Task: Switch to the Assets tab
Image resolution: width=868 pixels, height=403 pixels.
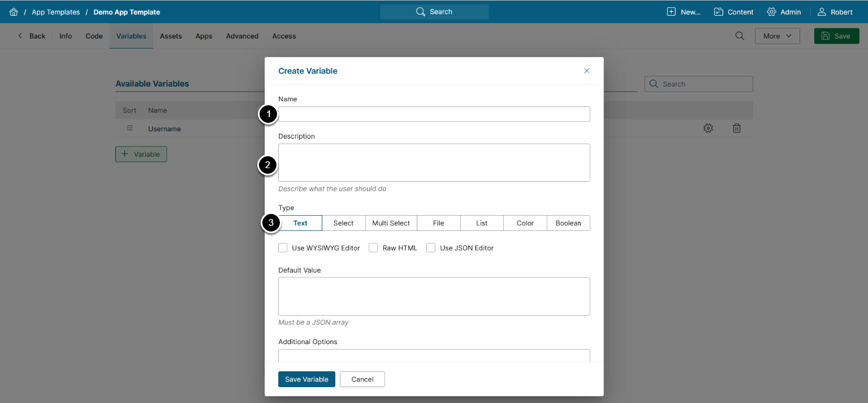Action: 171,36
